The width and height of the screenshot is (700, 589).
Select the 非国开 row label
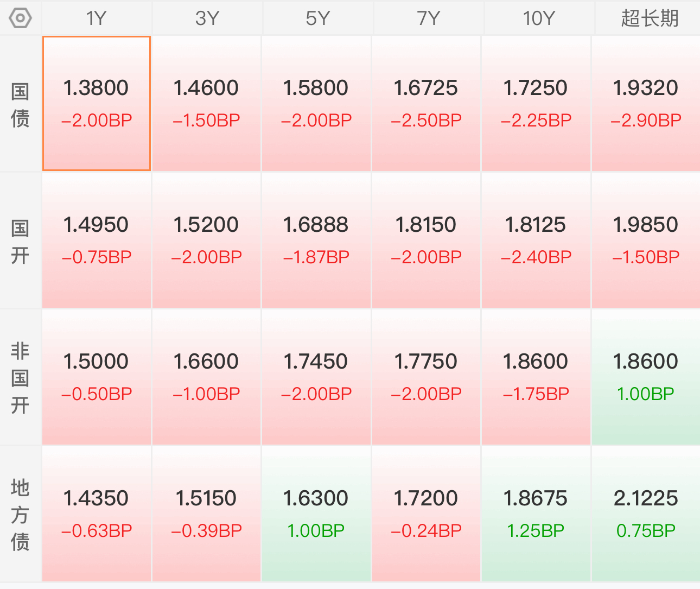(20, 378)
